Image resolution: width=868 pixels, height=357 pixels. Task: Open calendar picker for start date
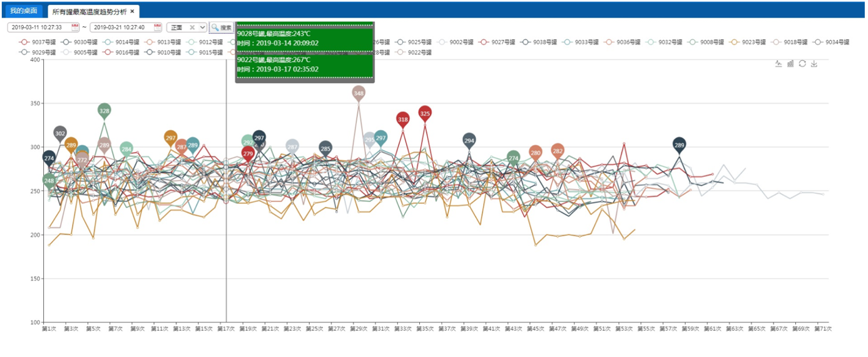(x=75, y=28)
